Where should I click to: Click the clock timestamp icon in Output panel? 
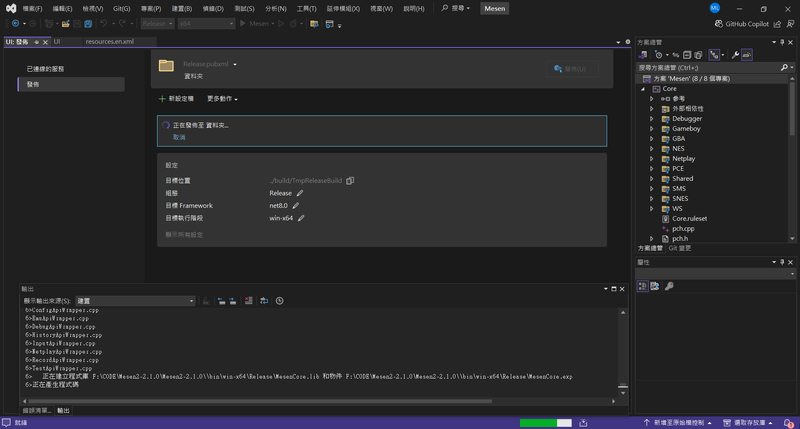pos(280,301)
